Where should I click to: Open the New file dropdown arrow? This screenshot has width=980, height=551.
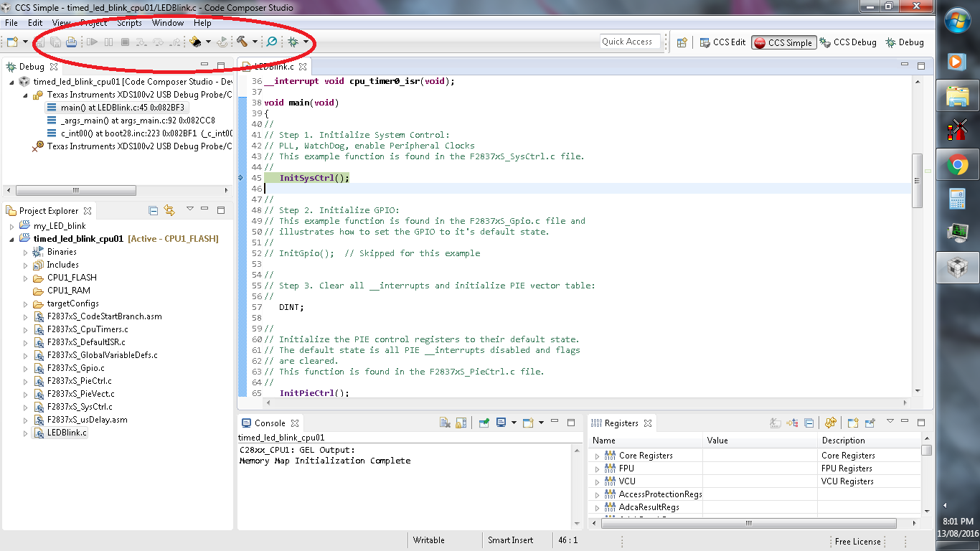pyautogui.click(x=25, y=42)
